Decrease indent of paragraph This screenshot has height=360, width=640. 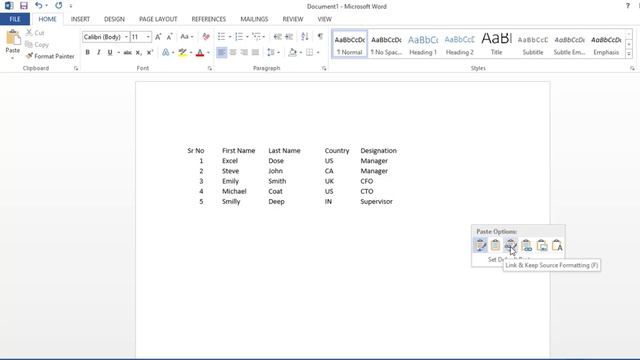[278, 37]
